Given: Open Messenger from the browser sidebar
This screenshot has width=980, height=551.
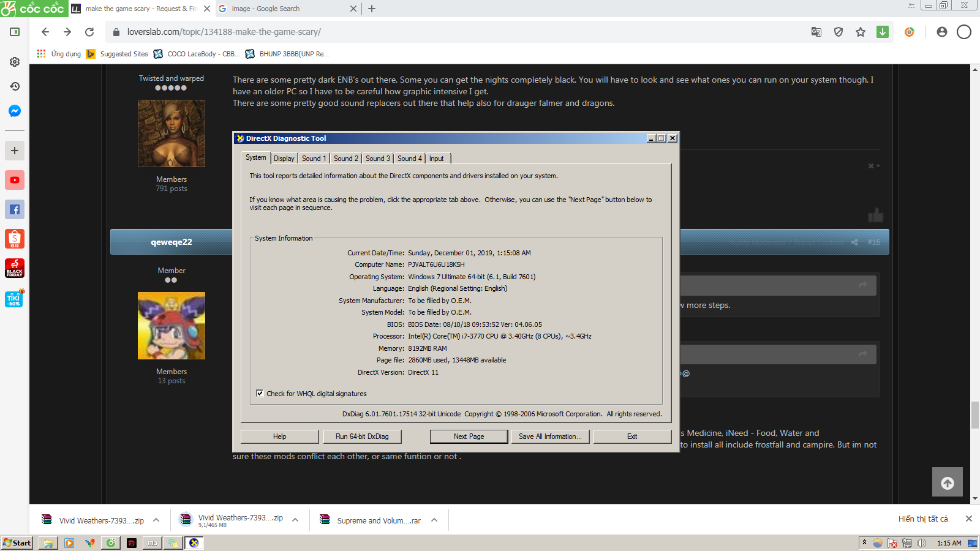Looking at the screenshot, I should (x=15, y=111).
